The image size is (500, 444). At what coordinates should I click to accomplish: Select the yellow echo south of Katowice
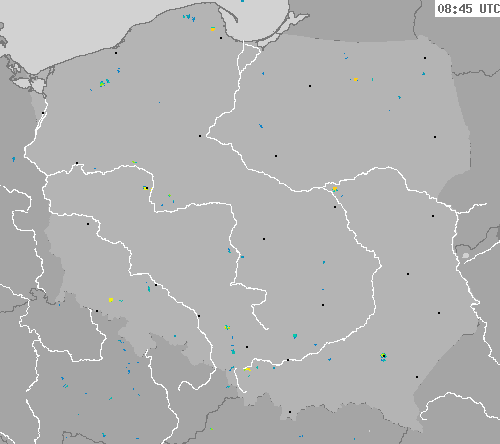click(247, 369)
